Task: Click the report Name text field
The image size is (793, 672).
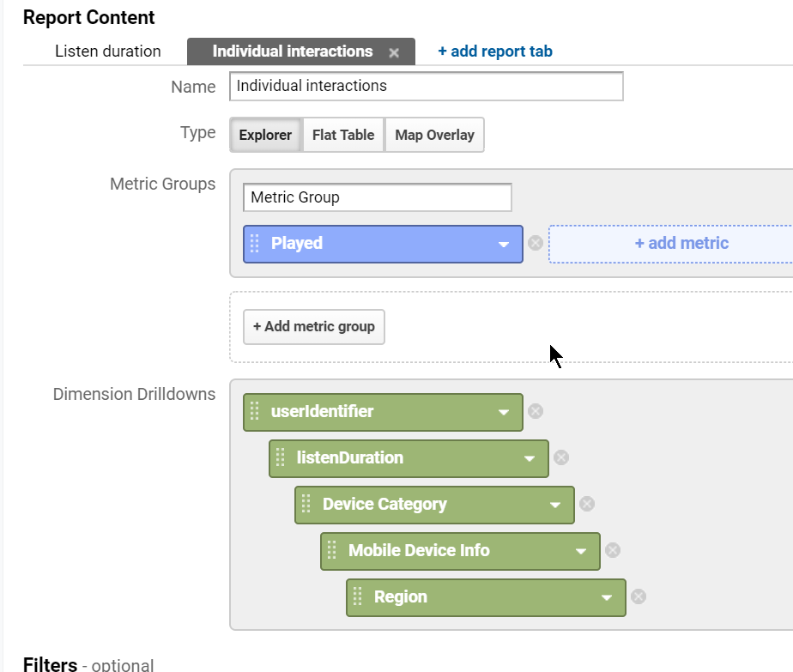Action: [426, 86]
